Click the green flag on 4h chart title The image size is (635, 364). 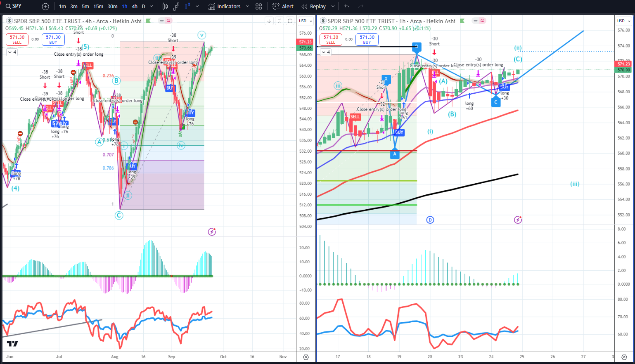(149, 21)
